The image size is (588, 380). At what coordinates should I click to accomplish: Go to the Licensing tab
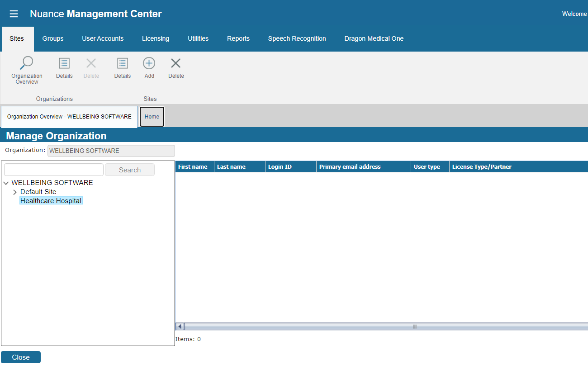(156, 38)
